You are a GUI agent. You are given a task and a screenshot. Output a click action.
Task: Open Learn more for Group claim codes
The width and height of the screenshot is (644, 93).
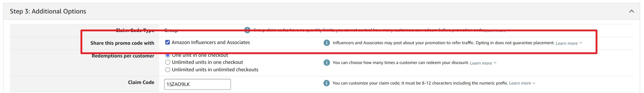pos(495,31)
